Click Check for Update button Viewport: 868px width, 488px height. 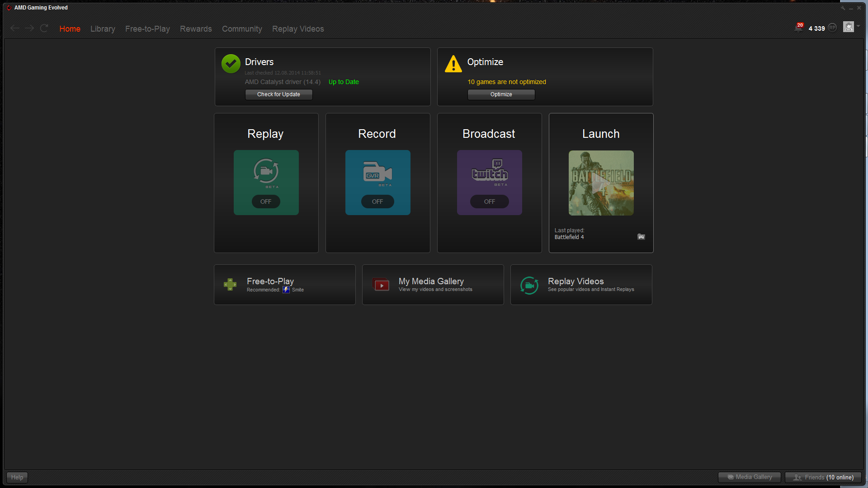(x=278, y=94)
